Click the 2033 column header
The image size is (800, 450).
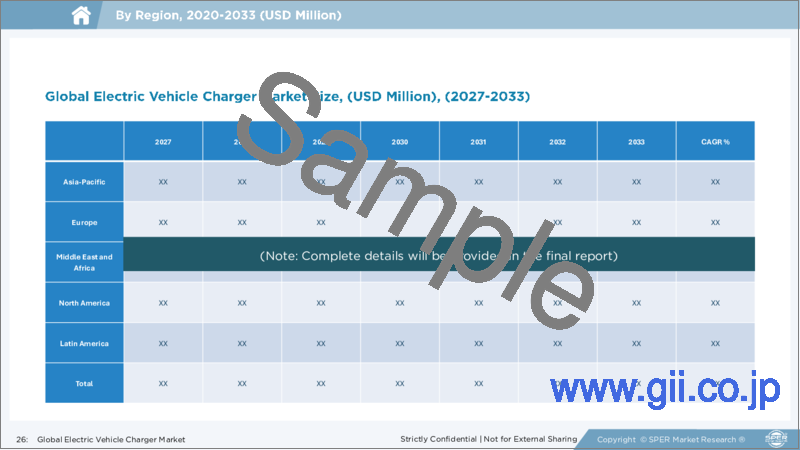(x=637, y=142)
